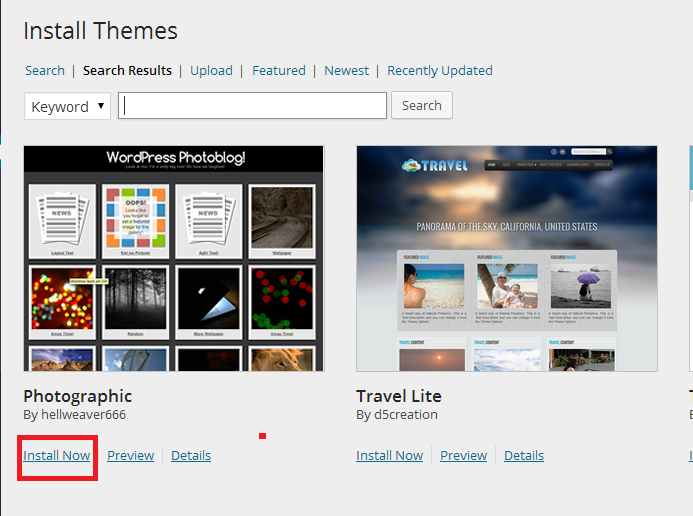Switch to the Search tab link

click(x=45, y=71)
